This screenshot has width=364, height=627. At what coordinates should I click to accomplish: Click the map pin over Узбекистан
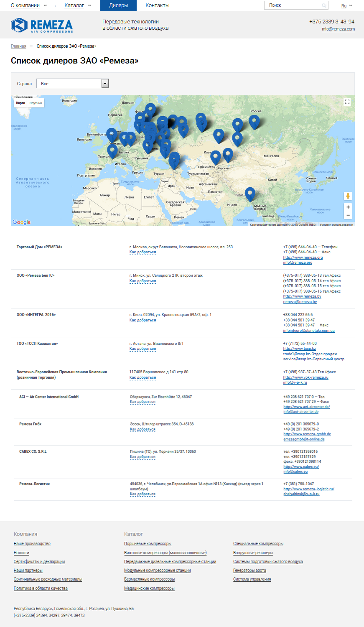tap(215, 158)
